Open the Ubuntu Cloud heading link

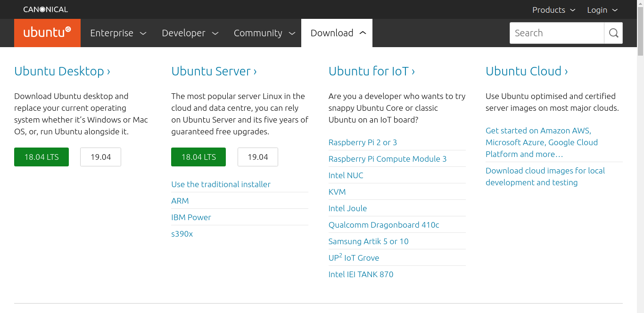pyautogui.click(x=527, y=71)
